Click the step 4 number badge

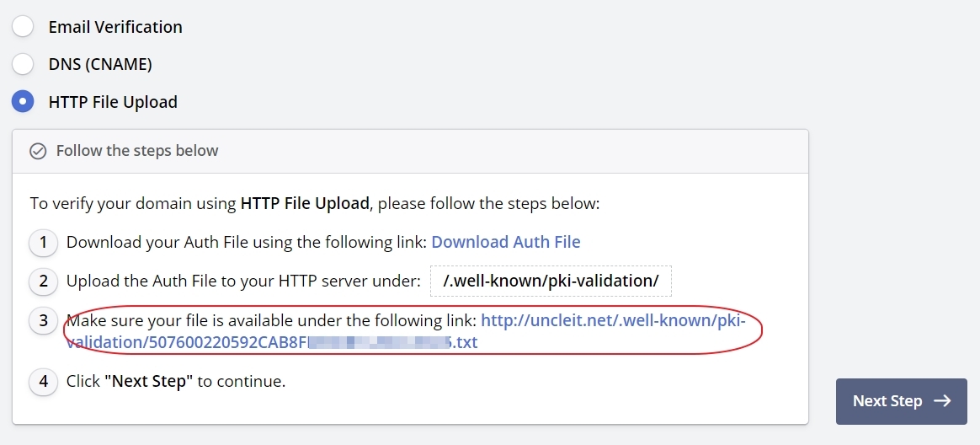[x=43, y=382]
